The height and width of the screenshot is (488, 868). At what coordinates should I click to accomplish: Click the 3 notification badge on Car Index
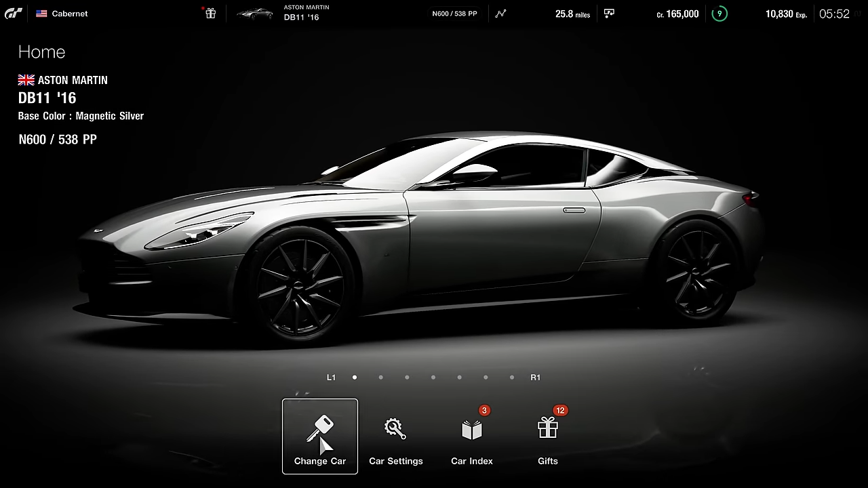tap(484, 410)
